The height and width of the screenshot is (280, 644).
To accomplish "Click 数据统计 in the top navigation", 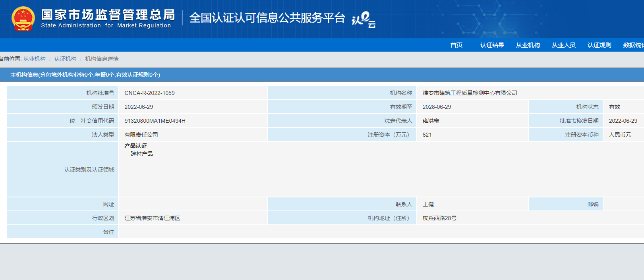I will 633,45.
